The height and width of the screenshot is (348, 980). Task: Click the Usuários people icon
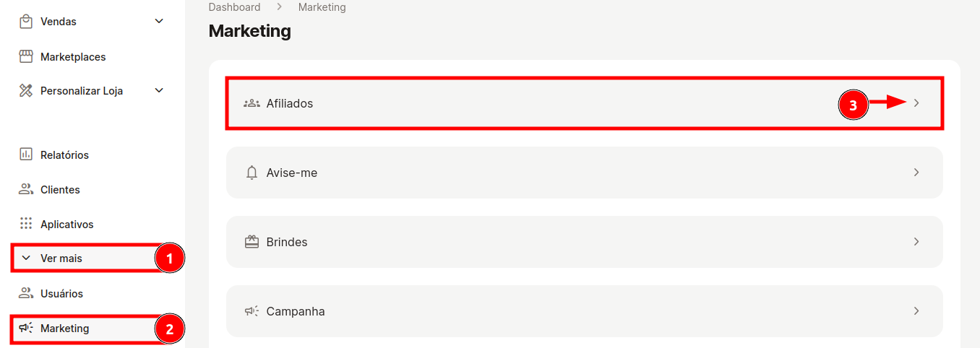26,293
